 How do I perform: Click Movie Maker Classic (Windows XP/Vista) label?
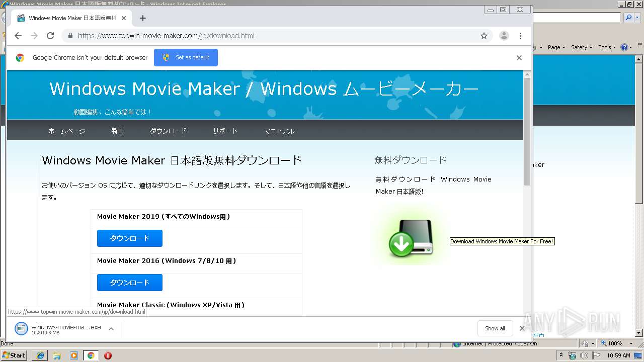[171, 305]
